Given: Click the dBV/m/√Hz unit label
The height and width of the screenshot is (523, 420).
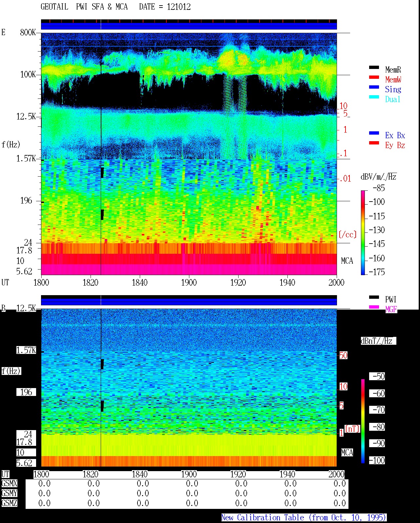Looking at the screenshot, I should pyautogui.click(x=379, y=177).
